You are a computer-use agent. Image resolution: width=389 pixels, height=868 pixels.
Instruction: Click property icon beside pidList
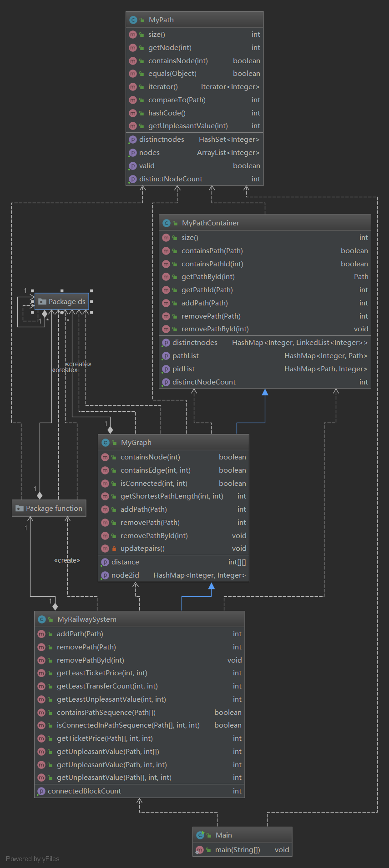[x=166, y=369]
